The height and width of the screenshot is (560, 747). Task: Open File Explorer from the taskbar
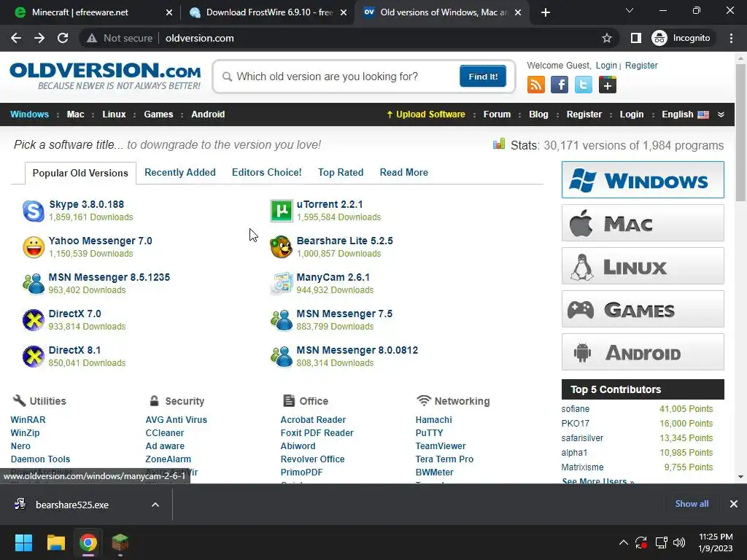coord(55,542)
